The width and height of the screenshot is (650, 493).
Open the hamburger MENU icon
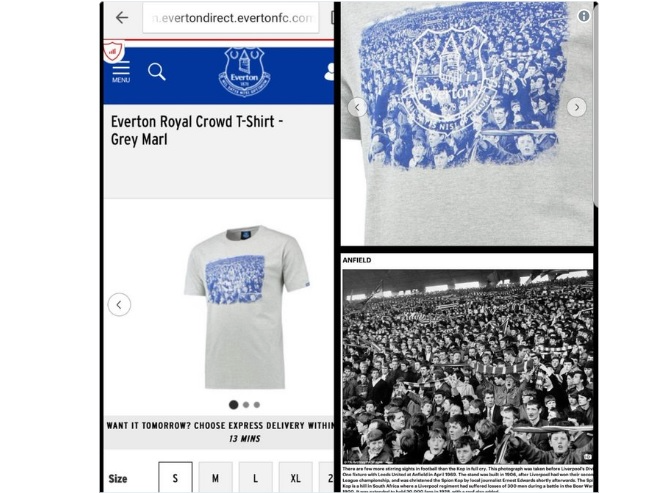point(121,72)
